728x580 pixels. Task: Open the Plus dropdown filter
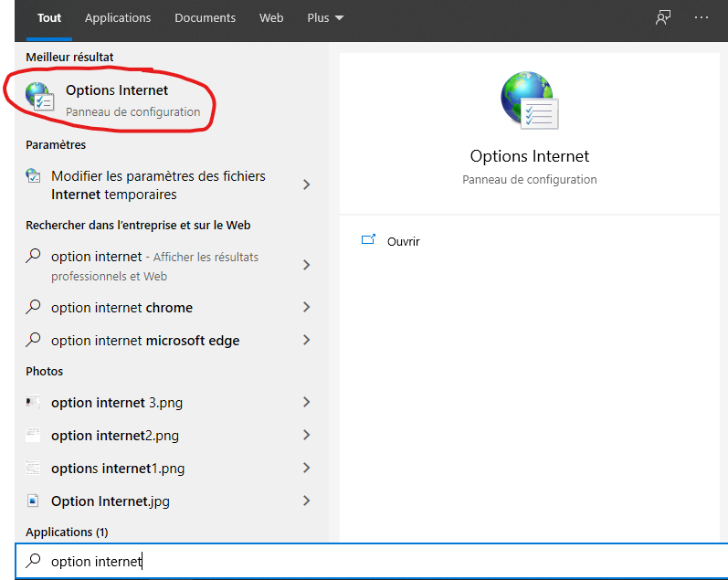pyautogui.click(x=325, y=18)
